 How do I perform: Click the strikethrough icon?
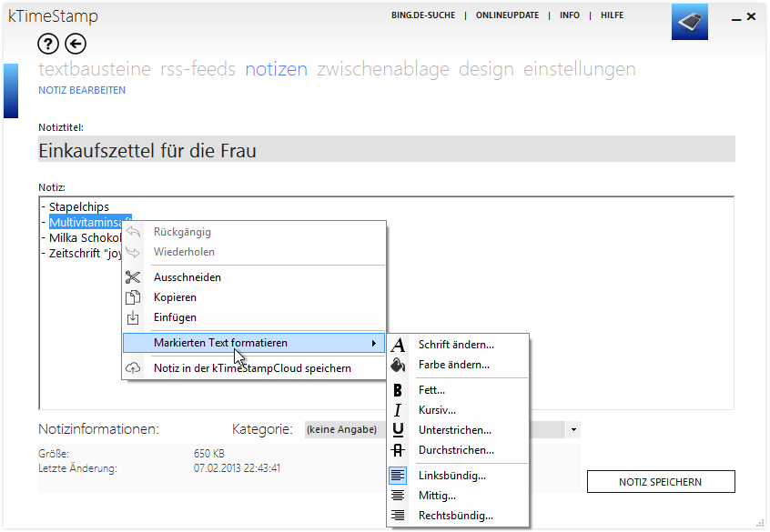(x=398, y=450)
